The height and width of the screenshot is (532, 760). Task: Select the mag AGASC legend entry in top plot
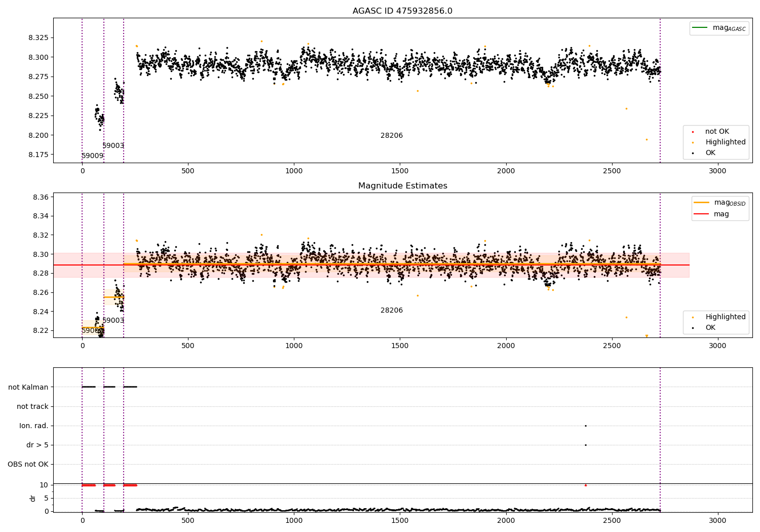tap(719, 28)
